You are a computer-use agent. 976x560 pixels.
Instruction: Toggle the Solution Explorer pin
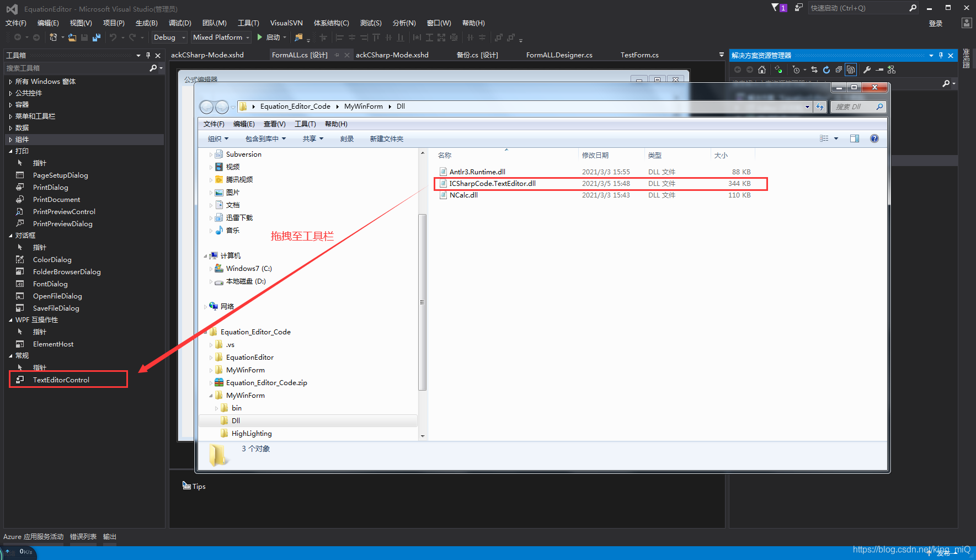pyautogui.click(x=941, y=55)
